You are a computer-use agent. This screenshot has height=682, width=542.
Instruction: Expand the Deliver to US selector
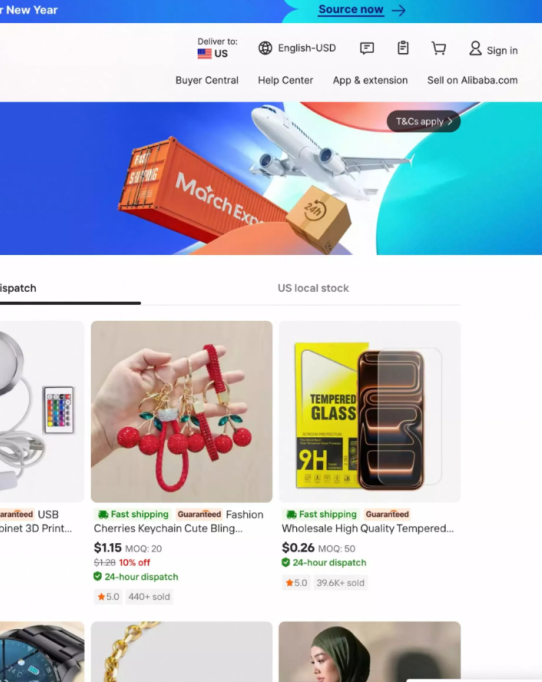(217, 48)
